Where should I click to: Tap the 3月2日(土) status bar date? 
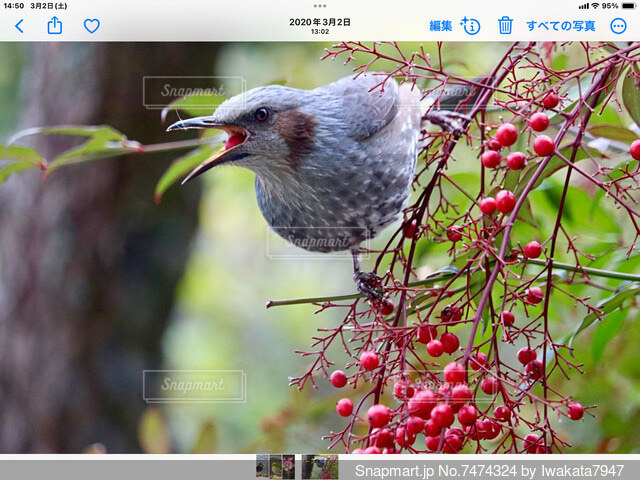click(x=49, y=6)
